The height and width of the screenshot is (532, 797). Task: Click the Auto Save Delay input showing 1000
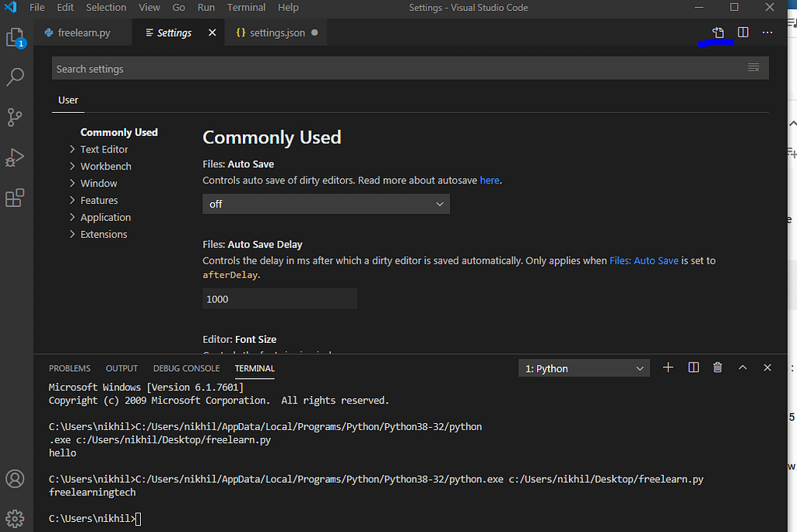(279, 299)
